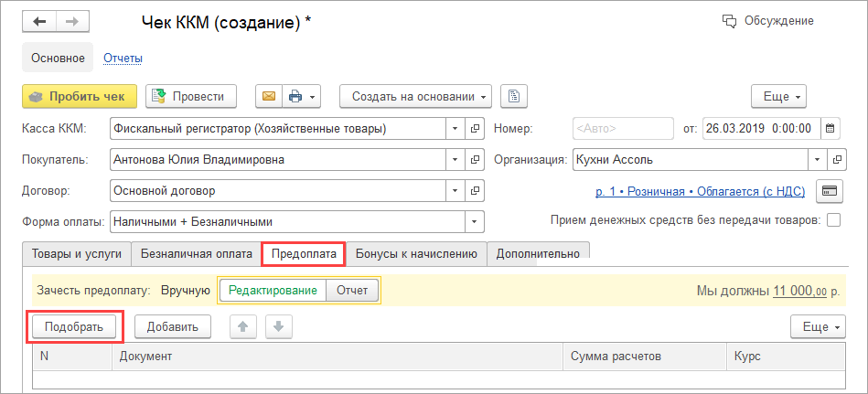Open the Безналичная оплата tab
The height and width of the screenshot is (394, 868).
coord(197,254)
